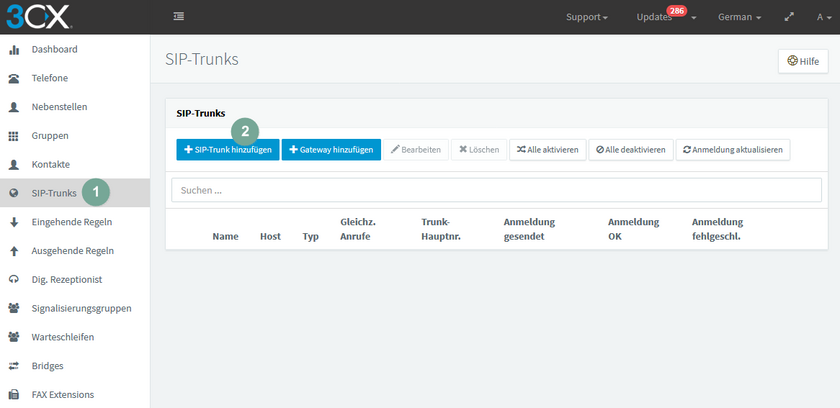Click the SIP-Trunk hinzufügen button

(228, 150)
